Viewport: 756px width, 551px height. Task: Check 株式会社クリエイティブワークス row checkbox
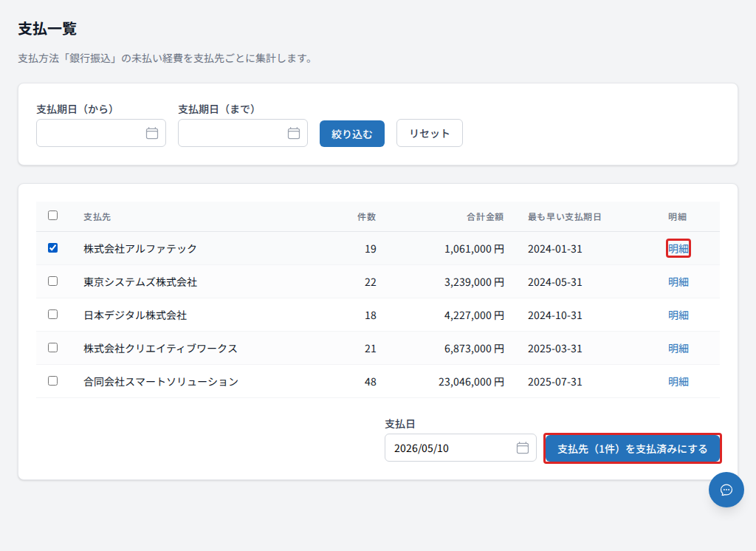(53, 348)
